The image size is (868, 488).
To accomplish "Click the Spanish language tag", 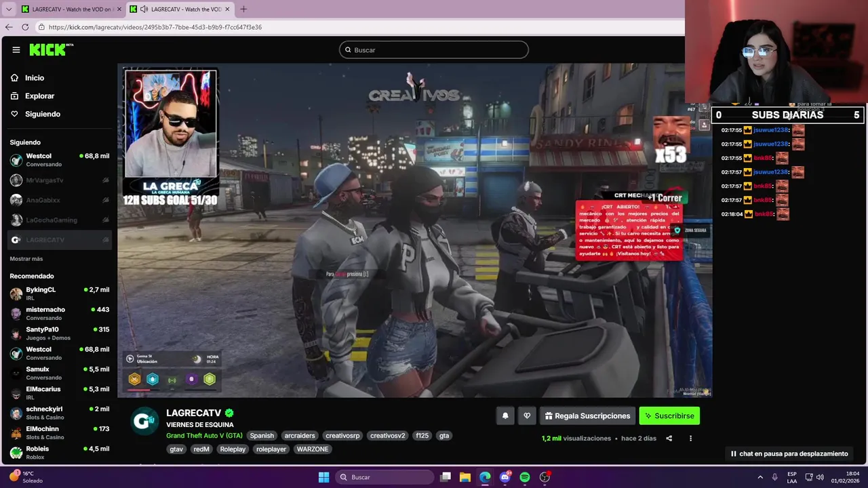I will pos(262,436).
